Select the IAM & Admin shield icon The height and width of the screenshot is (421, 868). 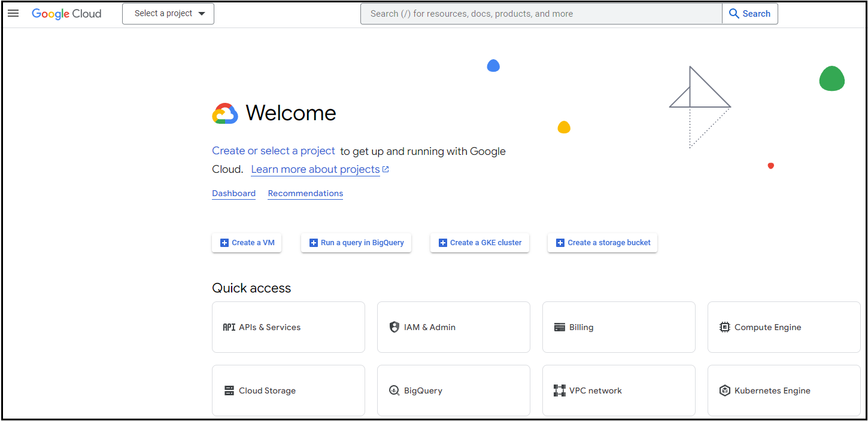394,327
